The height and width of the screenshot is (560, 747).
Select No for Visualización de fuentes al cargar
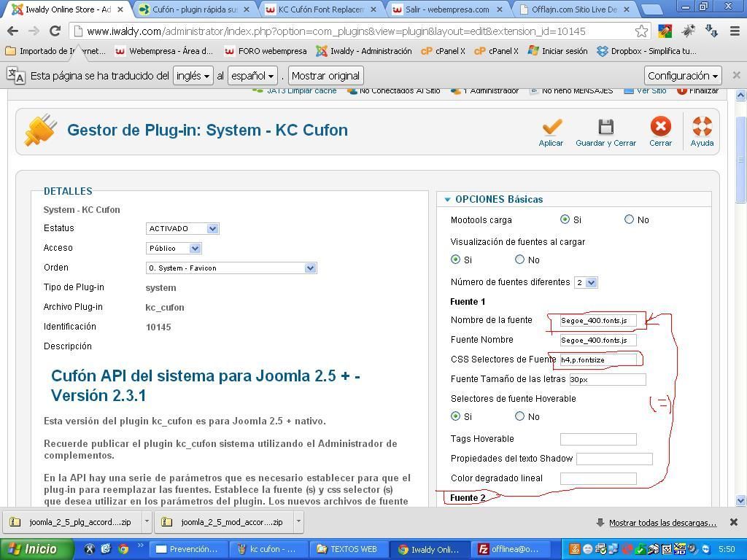point(519,260)
